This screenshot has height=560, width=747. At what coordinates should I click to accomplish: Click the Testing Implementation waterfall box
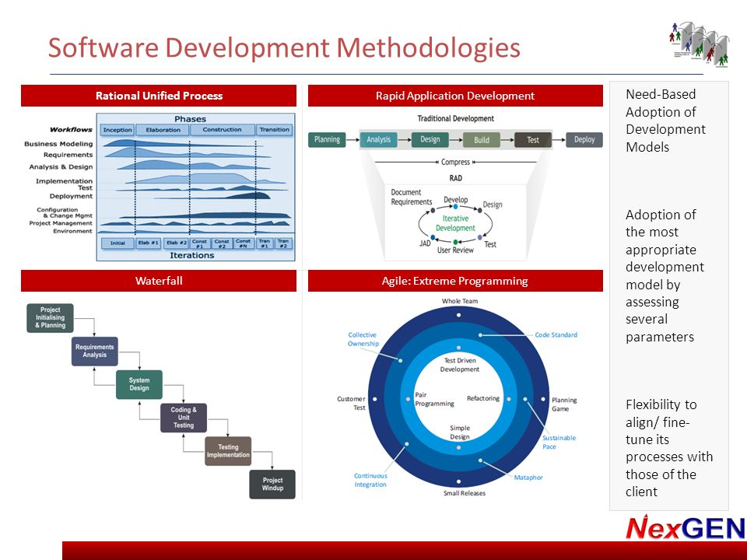tap(228, 451)
